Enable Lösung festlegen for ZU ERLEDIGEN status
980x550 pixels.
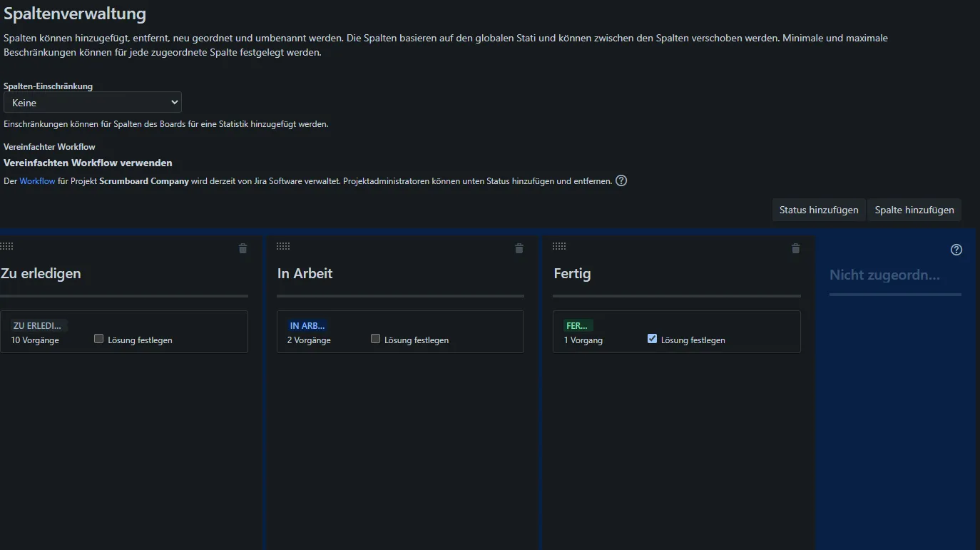(x=99, y=339)
